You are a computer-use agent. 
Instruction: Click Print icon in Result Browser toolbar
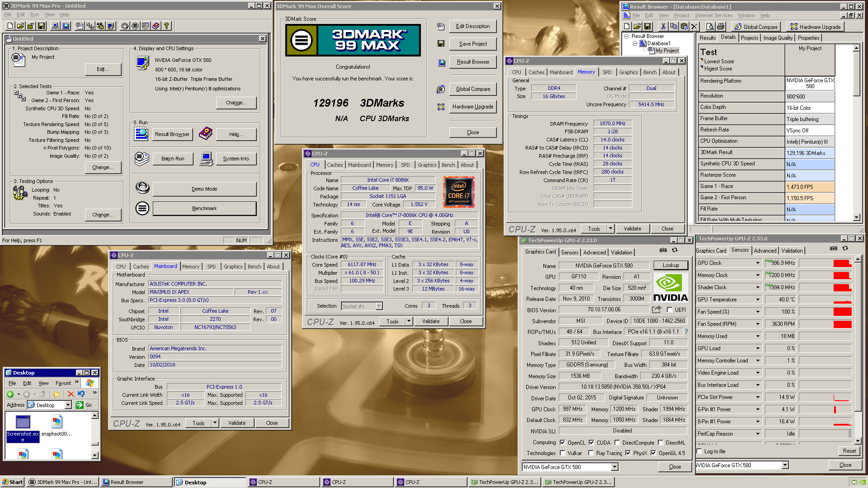(x=721, y=27)
